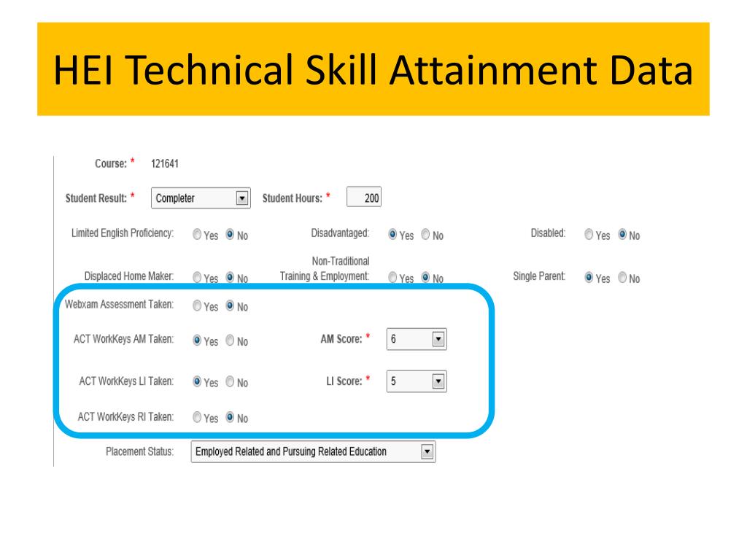Screen dimensions: 747x560
Task: Click the AM Score label
Action: tap(341, 339)
